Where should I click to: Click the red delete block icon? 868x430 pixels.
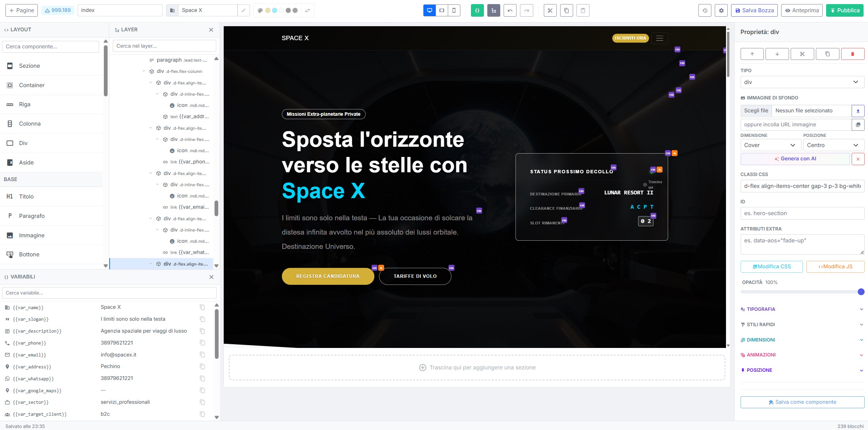pos(852,54)
